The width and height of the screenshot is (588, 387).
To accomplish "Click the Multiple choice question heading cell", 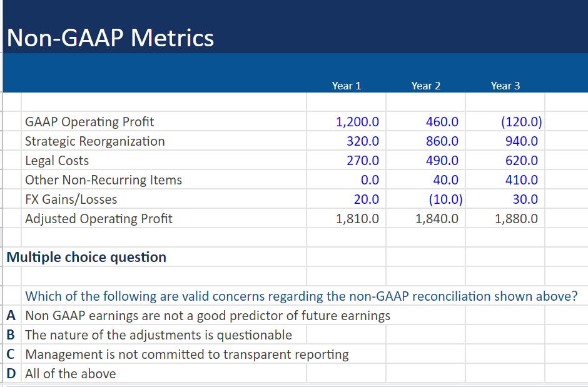I will (x=86, y=257).
